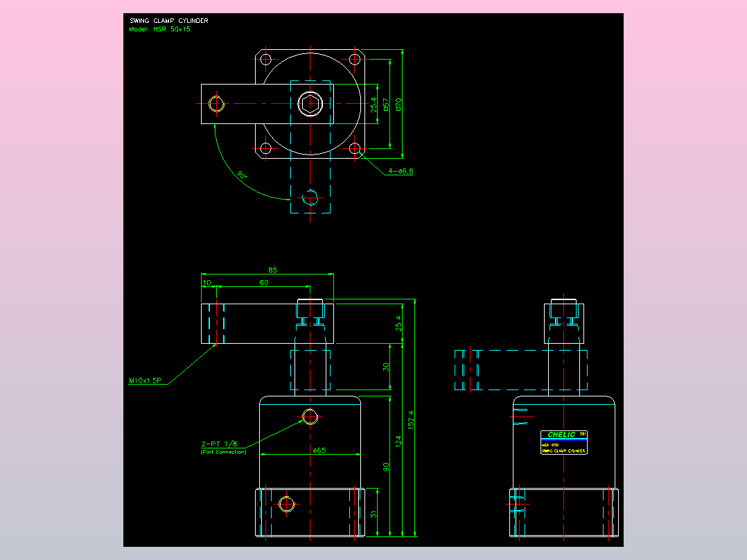Image resolution: width=747 pixels, height=560 pixels.
Task: Select the 'M10x1.5P' thread callout
Action: coord(145,380)
